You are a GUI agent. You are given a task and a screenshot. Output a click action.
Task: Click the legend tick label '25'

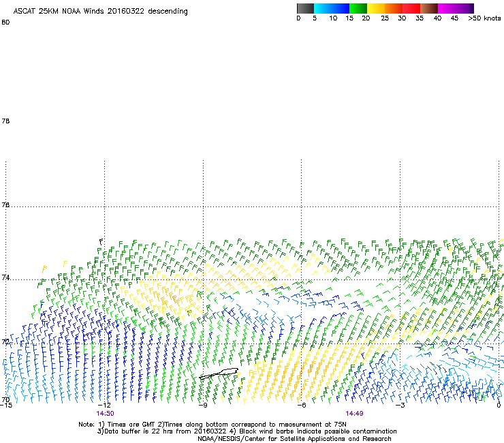(x=385, y=18)
